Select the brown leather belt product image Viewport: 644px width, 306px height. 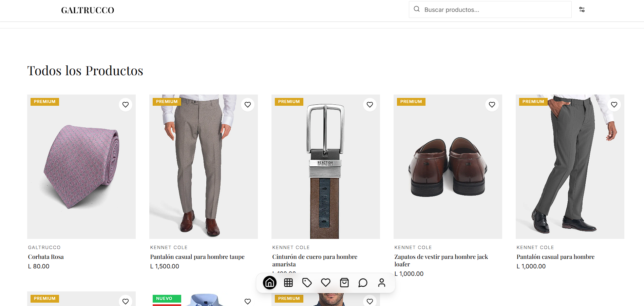(x=325, y=169)
